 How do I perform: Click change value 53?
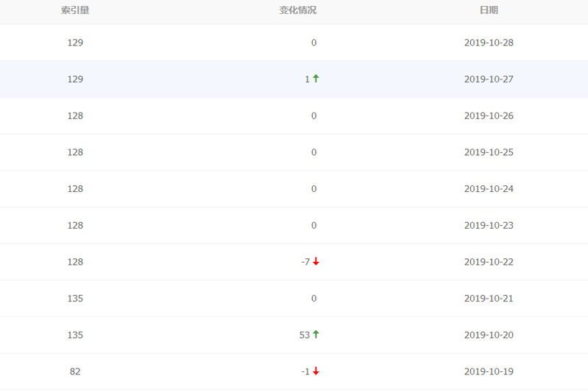tap(305, 335)
